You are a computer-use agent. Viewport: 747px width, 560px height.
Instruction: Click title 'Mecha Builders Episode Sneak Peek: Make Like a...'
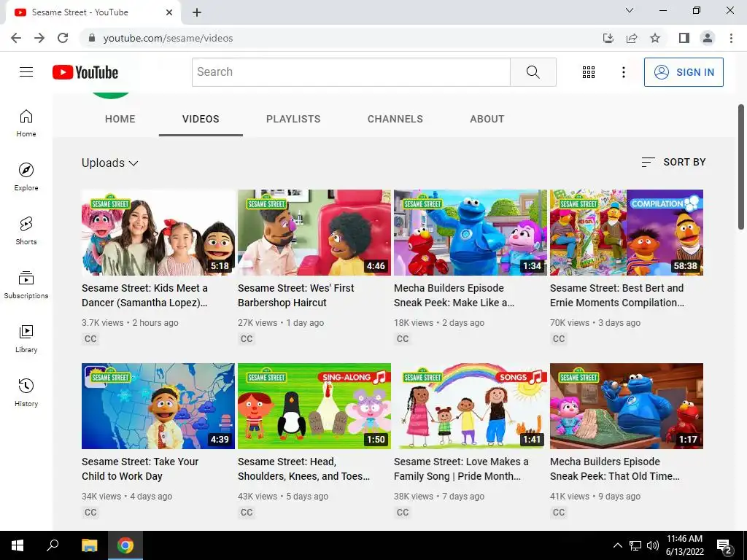tap(454, 295)
